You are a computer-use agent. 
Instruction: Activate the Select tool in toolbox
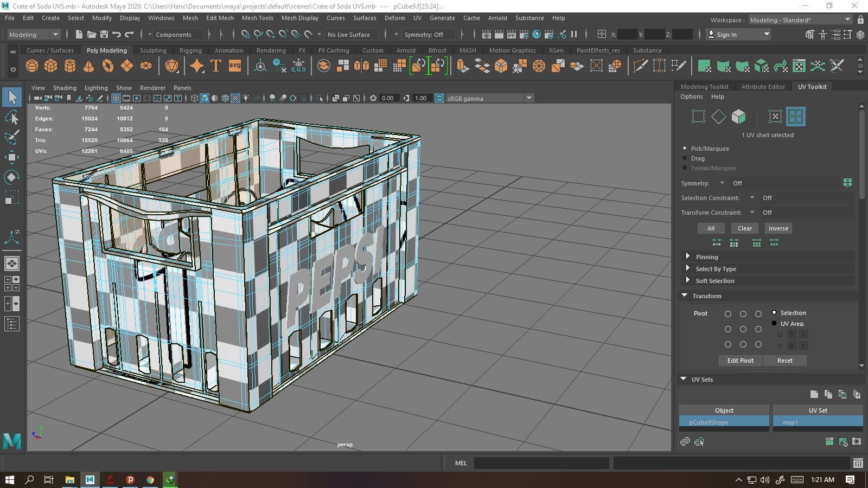(x=12, y=98)
